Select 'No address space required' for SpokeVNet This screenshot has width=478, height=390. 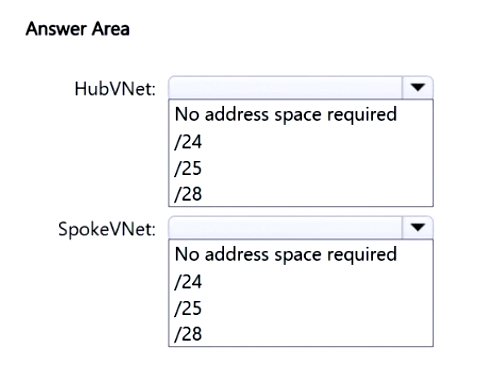coord(286,254)
